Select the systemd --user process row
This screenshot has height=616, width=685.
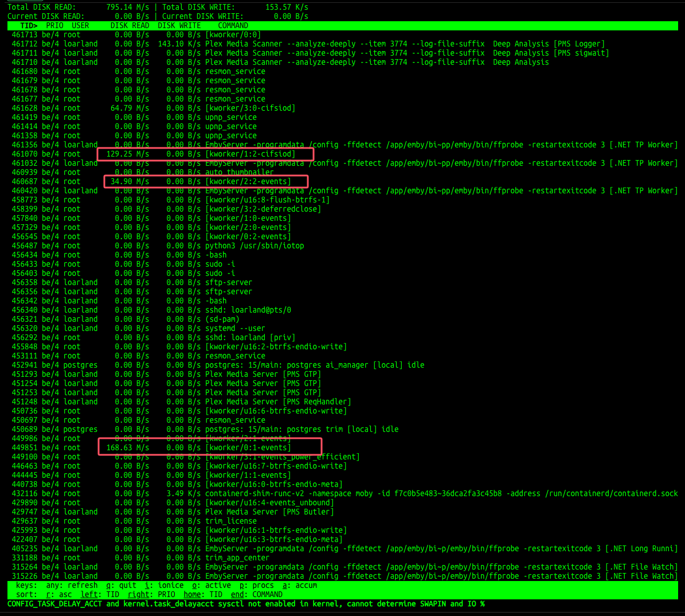[343, 329]
